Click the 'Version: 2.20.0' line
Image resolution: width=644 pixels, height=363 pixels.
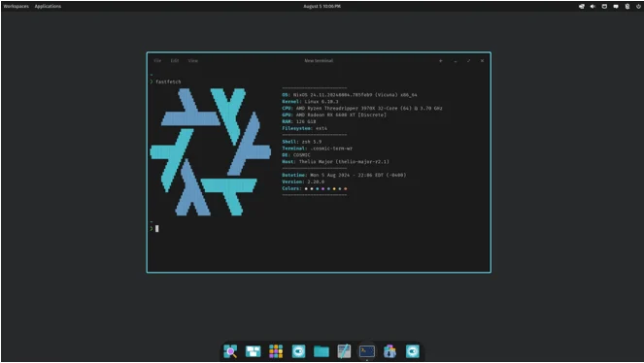(x=303, y=181)
